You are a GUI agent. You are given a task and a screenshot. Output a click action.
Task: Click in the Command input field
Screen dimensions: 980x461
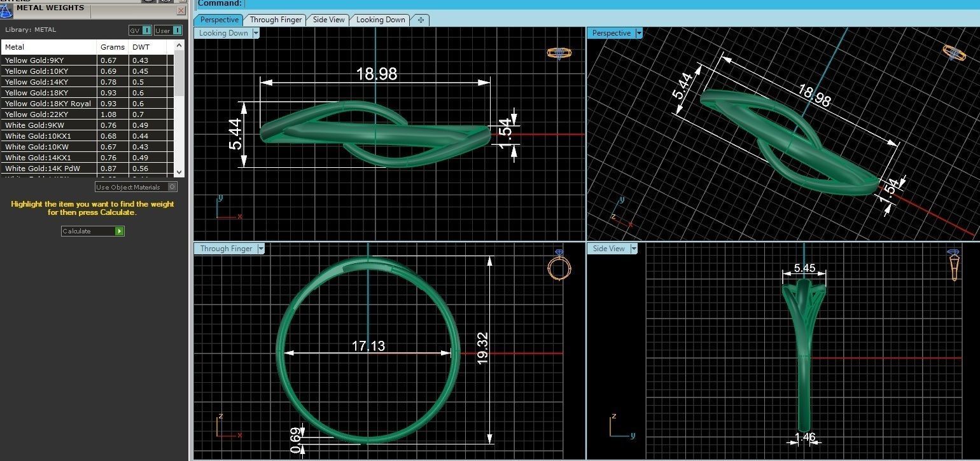(611, 4)
